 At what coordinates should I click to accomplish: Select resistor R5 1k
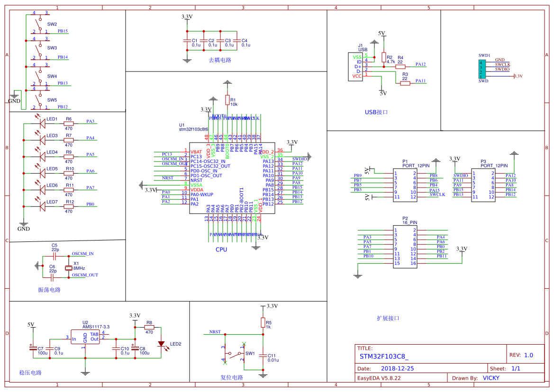point(263,322)
